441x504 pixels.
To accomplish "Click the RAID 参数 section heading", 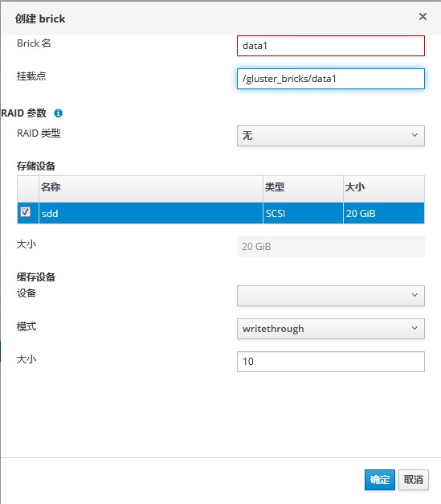I will point(24,113).
